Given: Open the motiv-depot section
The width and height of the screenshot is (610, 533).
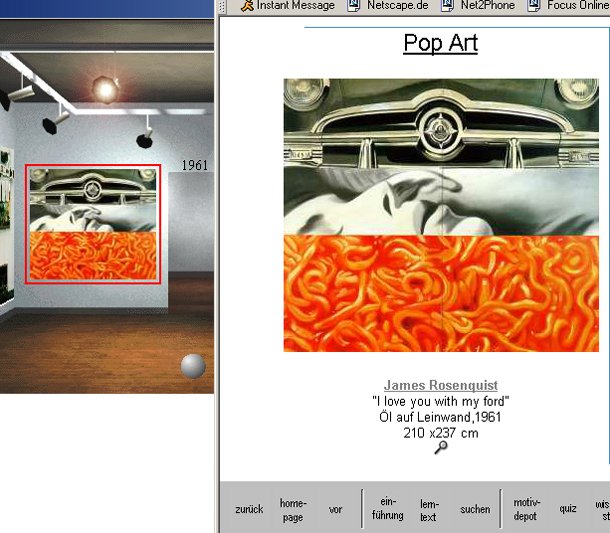Looking at the screenshot, I should coord(525,509).
